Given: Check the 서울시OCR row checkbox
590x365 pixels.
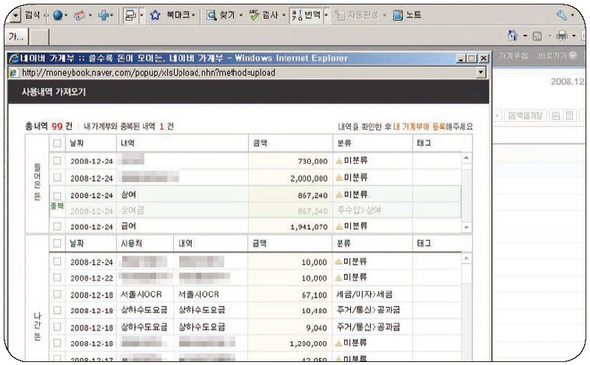Looking at the screenshot, I should click(57, 294).
